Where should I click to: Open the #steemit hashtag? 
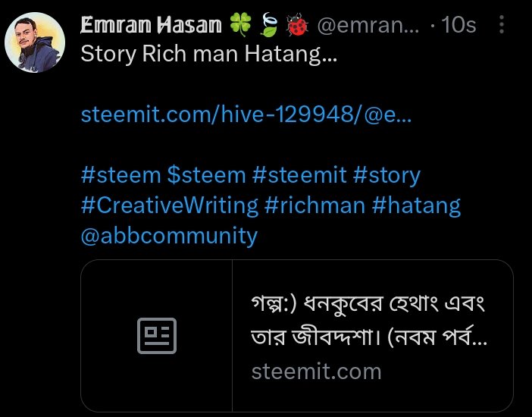[x=299, y=175]
